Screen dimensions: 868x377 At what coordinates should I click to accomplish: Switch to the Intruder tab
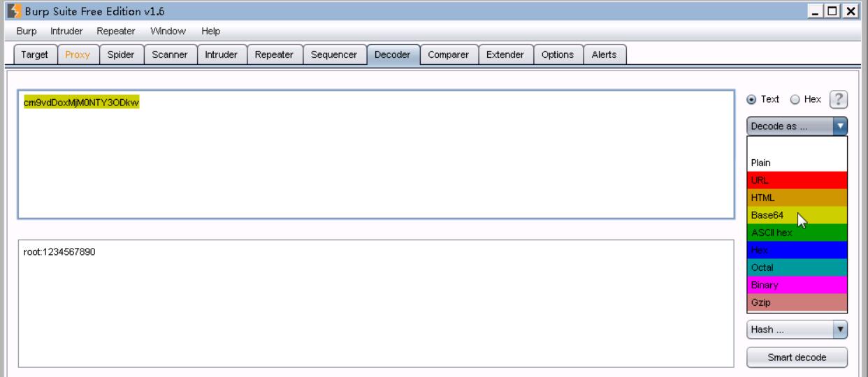(222, 55)
